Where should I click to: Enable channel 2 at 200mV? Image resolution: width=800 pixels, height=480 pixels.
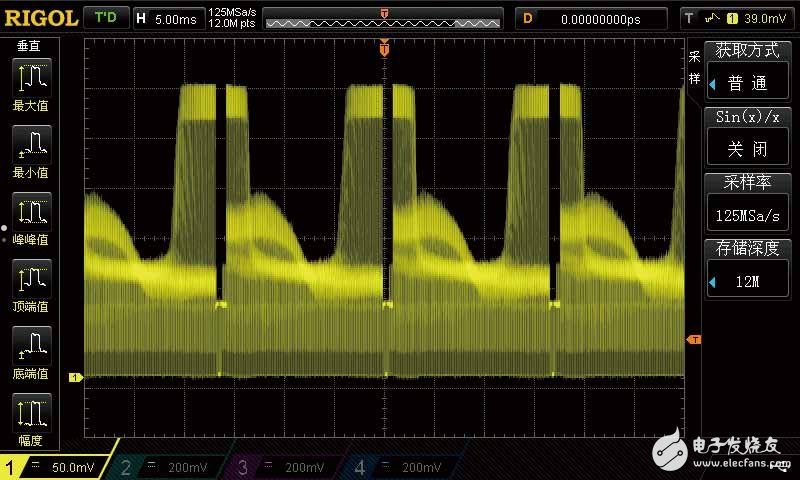[x=175, y=466]
